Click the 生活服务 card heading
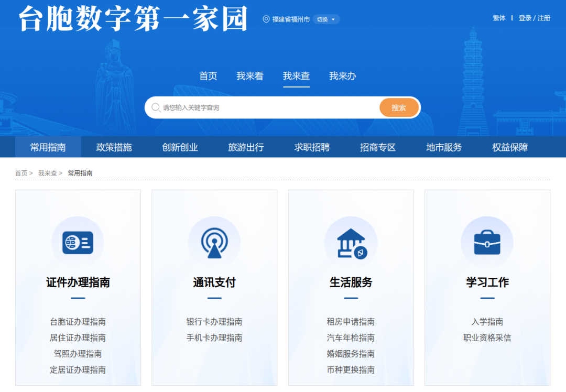Screen dimensions: 566x392 351,282
